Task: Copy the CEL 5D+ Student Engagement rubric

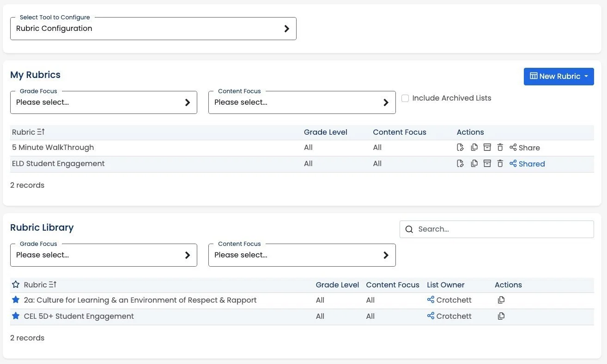Action: pos(501,316)
